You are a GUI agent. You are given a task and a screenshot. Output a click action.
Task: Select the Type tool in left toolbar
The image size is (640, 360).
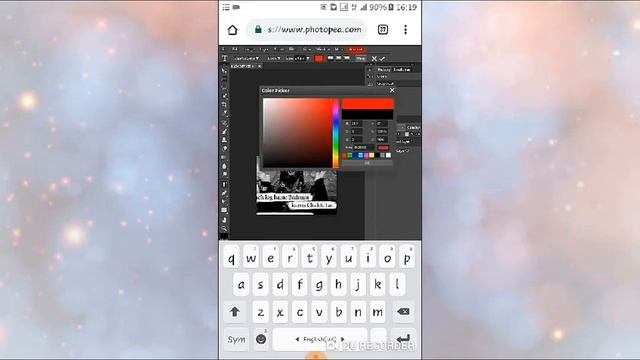click(224, 184)
